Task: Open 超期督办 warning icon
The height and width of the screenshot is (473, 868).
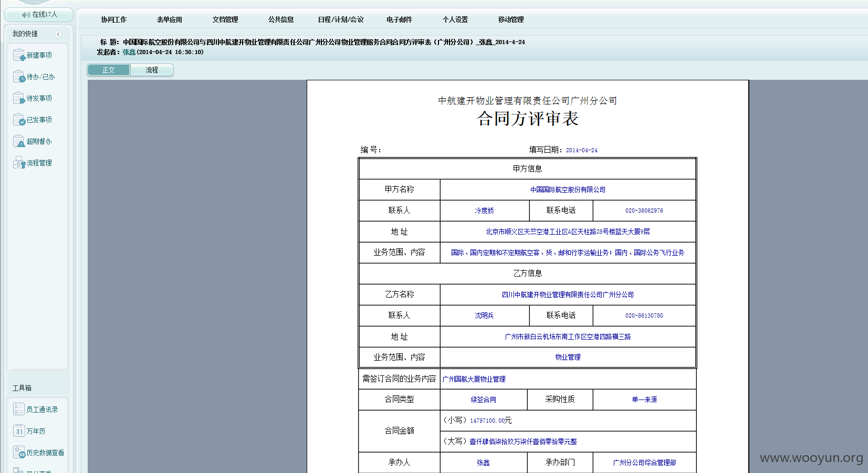Action: pyautogui.click(x=19, y=141)
